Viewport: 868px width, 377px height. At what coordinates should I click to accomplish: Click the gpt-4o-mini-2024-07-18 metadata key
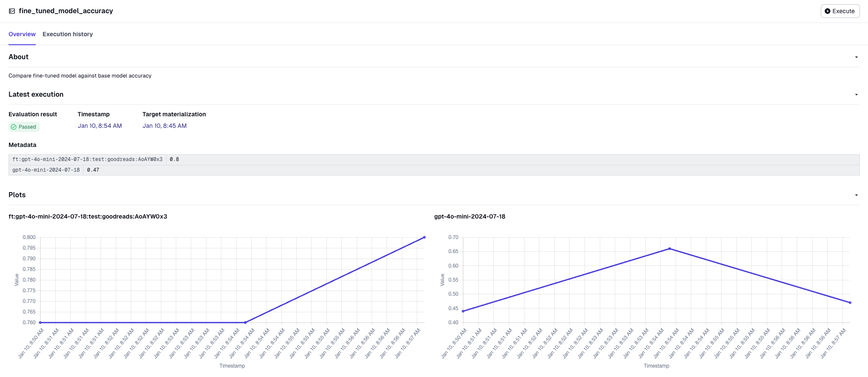coord(46,170)
